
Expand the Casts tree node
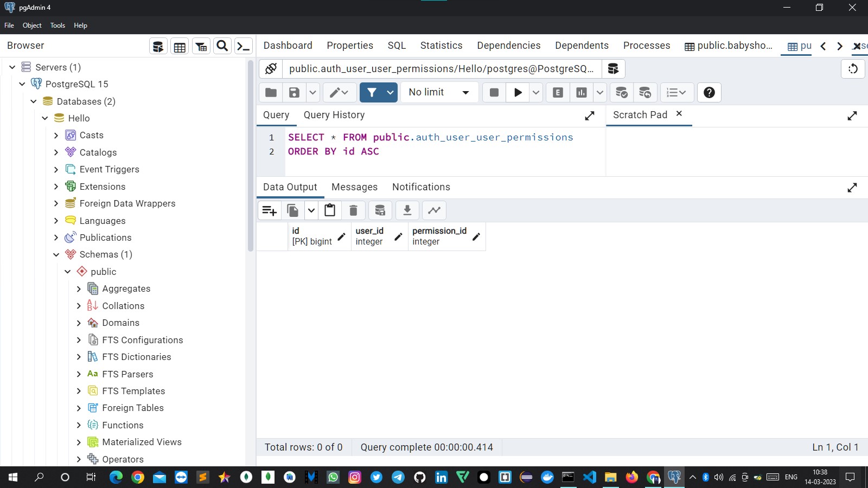point(56,136)
